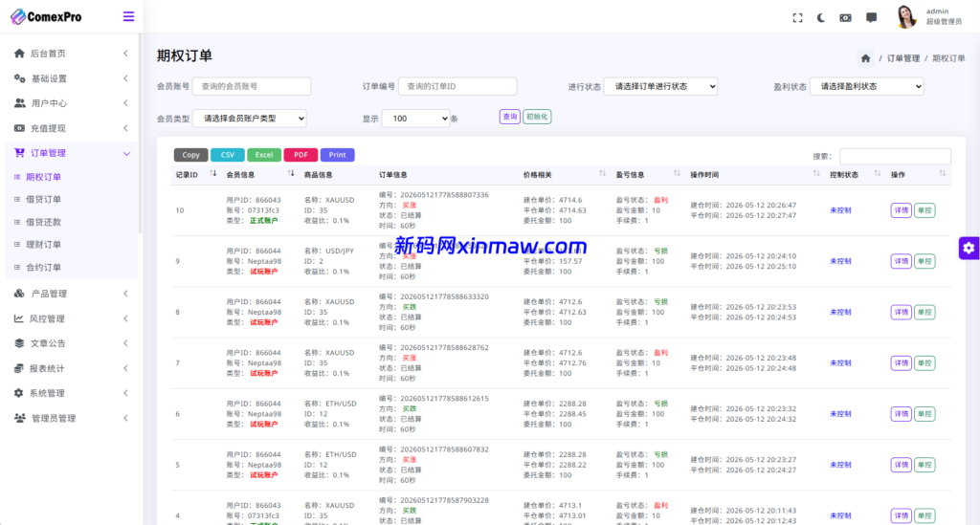Click 单控 button for record 5
Viewport: 980px width, 525px height.
[x=924, y=465]
